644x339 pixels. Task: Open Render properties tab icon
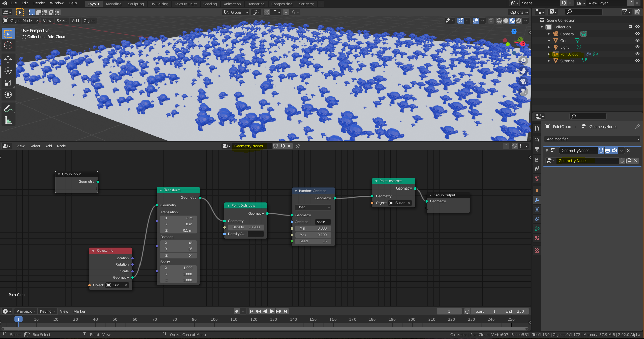(537, 140)
